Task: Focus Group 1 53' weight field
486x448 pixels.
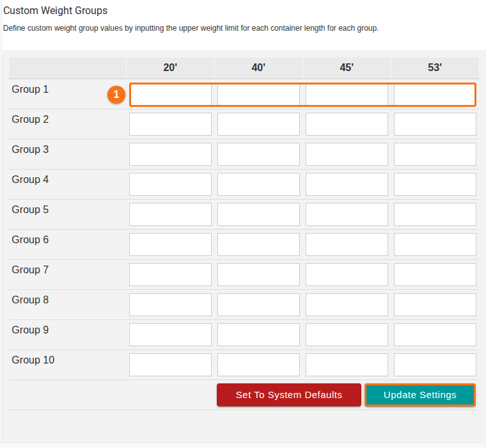Action: [x=435, y=95]
